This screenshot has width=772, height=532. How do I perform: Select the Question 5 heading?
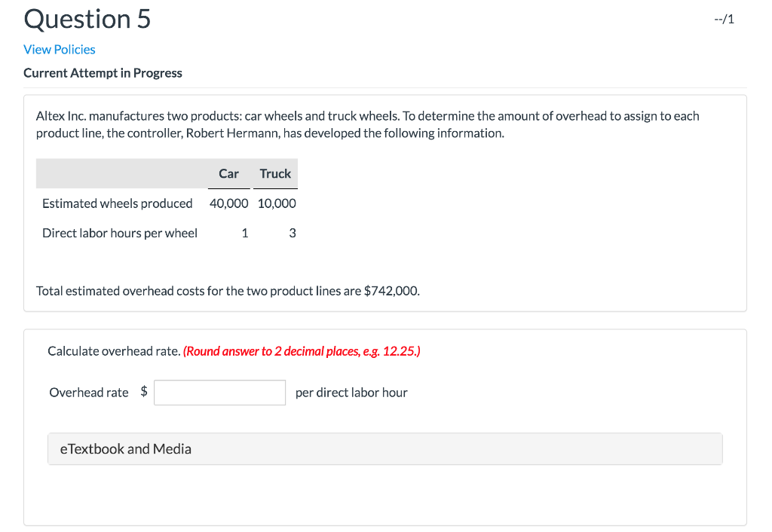[86, 19]
